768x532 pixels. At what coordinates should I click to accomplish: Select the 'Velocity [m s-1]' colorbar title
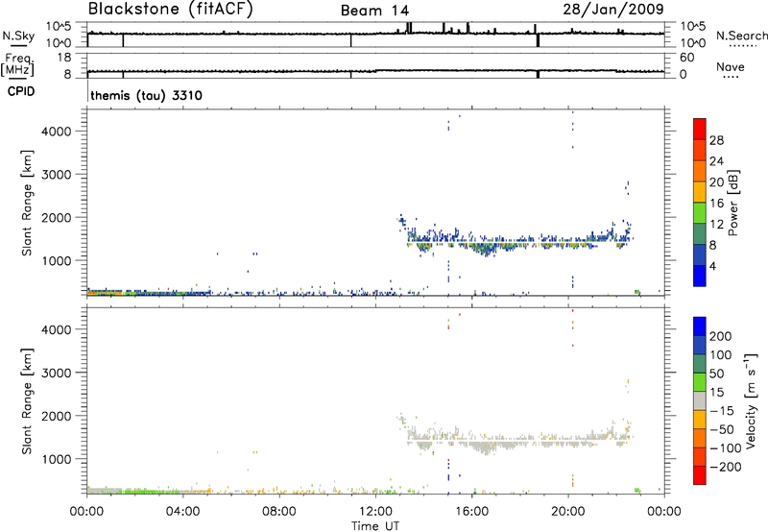point(751,400)
